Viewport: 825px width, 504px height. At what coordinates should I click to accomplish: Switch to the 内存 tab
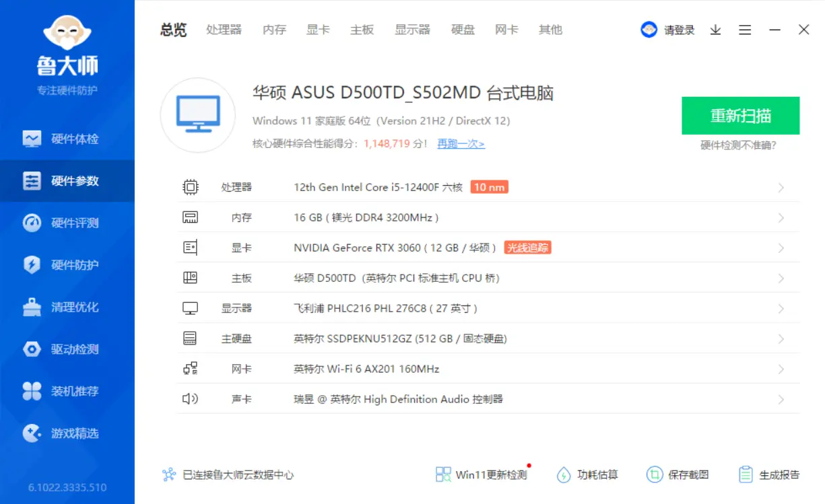(274, 30)
